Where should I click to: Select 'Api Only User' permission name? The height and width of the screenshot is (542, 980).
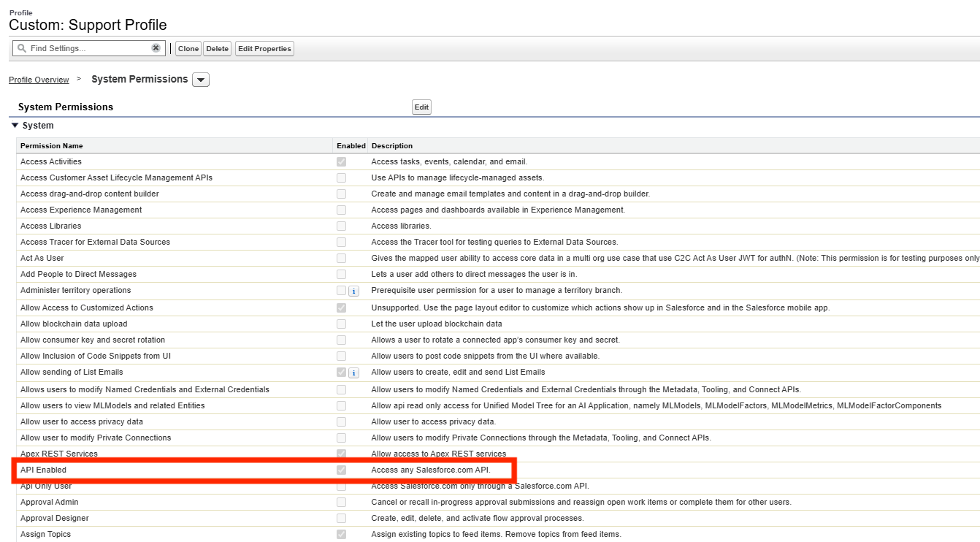(x=46, y=486)
